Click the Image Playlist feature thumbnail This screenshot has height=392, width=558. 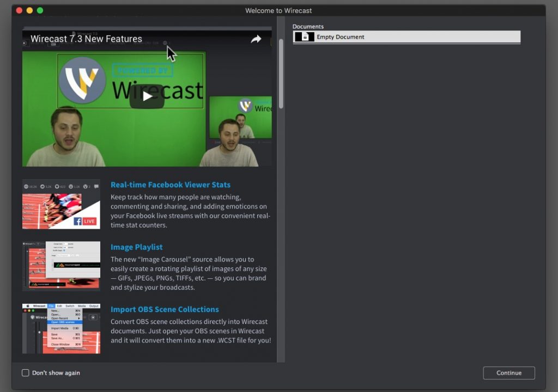[x=61, y=266]
